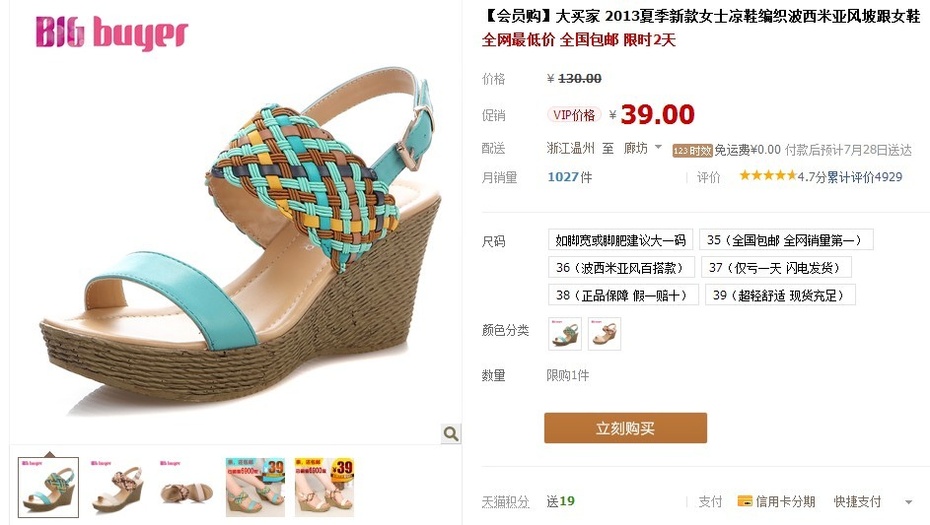
Task: Click the credit card installment icon
Action: tap(744, 501)
